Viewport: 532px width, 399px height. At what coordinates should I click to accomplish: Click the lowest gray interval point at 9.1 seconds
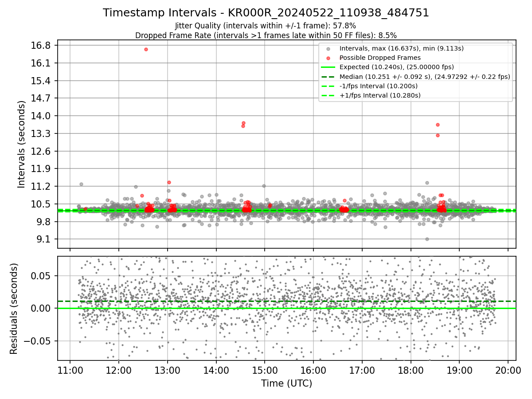[427, 239]
